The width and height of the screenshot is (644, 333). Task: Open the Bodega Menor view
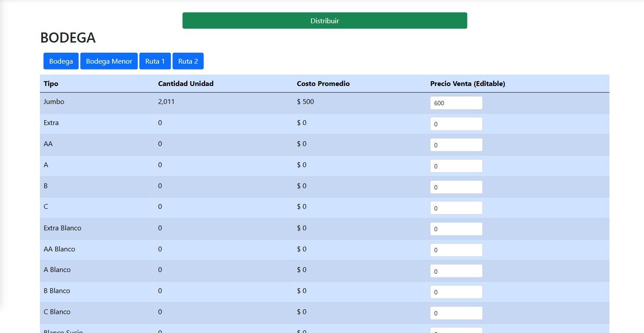point(109,61)
